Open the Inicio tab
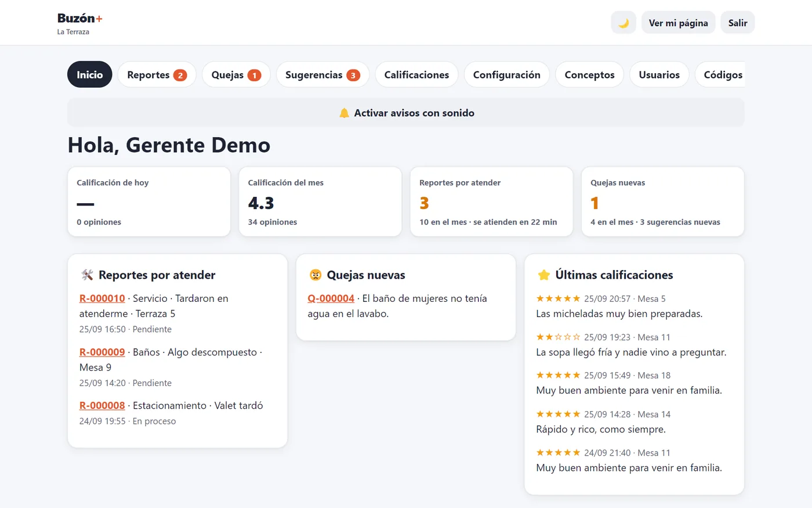 pyautogui.click(x=90, y=74)
